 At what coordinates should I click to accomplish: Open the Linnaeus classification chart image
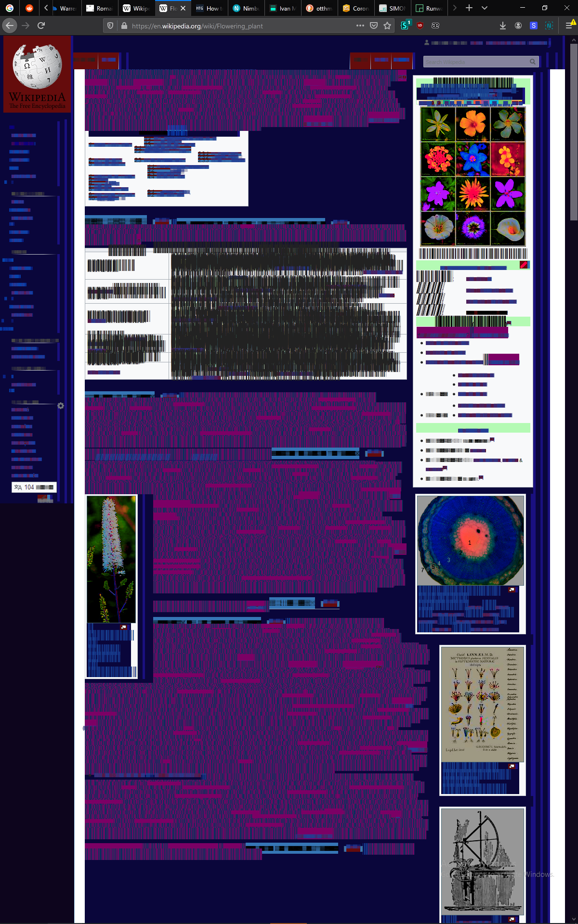point(483,704)
